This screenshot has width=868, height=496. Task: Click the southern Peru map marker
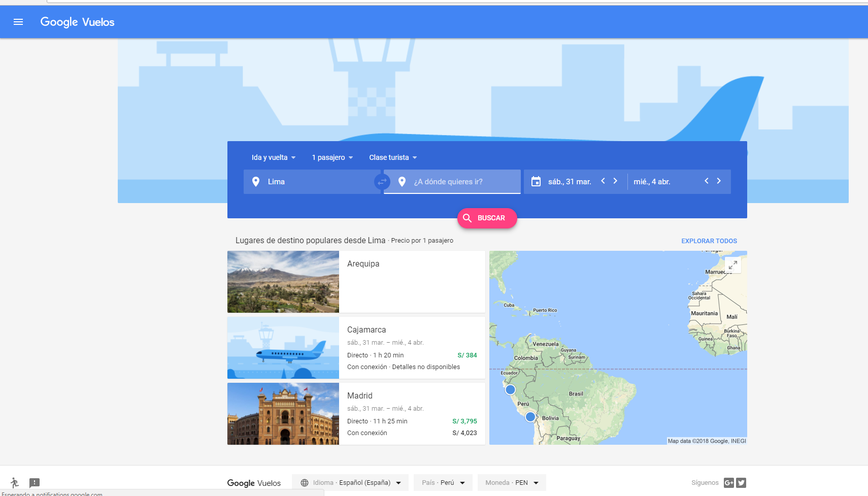(x=530, y=417)
